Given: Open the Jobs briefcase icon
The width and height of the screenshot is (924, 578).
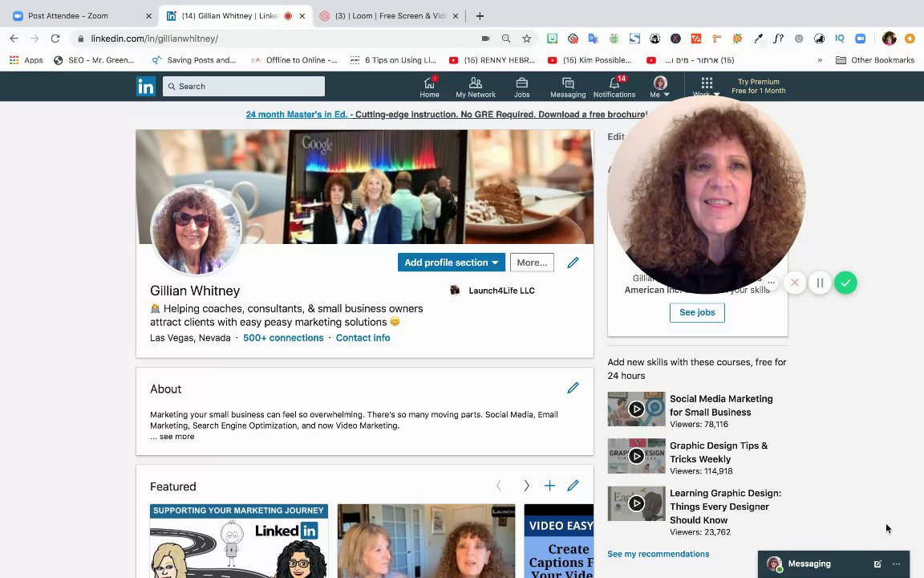Looking at the screenshot, I should click(x=521, y=87).
